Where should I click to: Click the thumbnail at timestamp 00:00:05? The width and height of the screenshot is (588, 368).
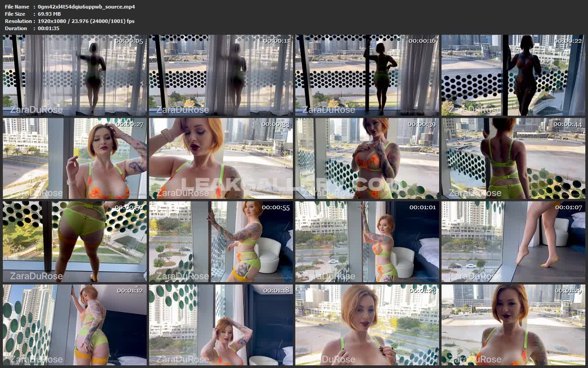[x=75, y=75]
